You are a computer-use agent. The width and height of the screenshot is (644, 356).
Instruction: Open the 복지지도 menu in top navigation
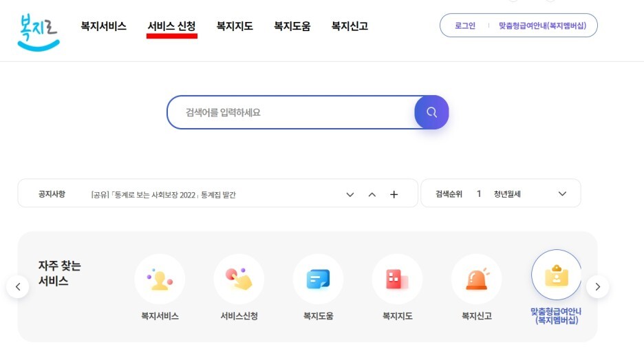235,26
